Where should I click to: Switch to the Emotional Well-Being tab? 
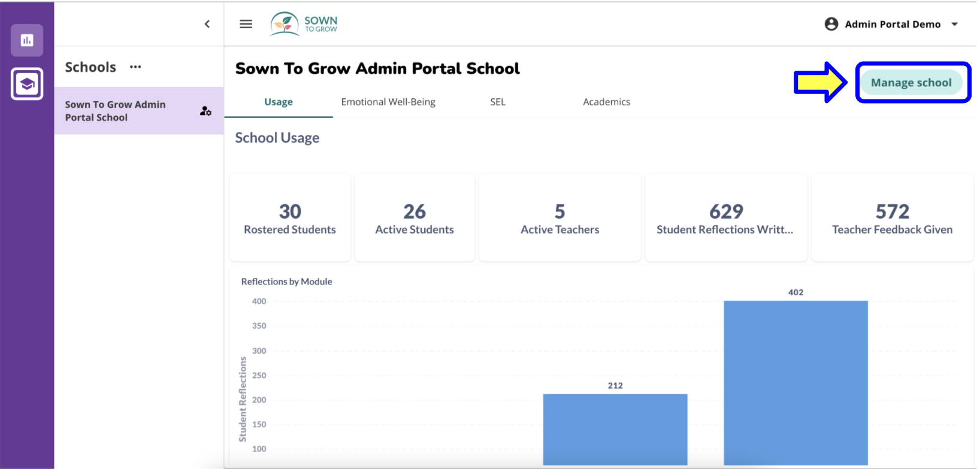tap(388, 102)
